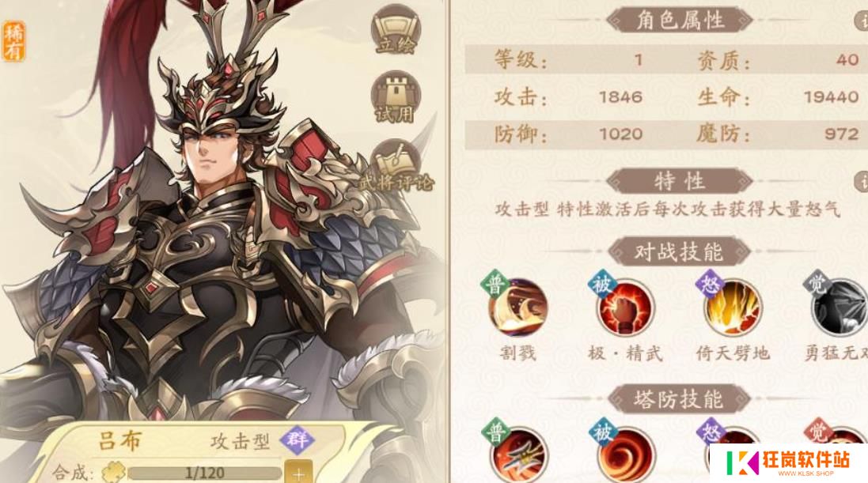
Task: Click the plus button beside 合成 progress
Action: (298, 473)
